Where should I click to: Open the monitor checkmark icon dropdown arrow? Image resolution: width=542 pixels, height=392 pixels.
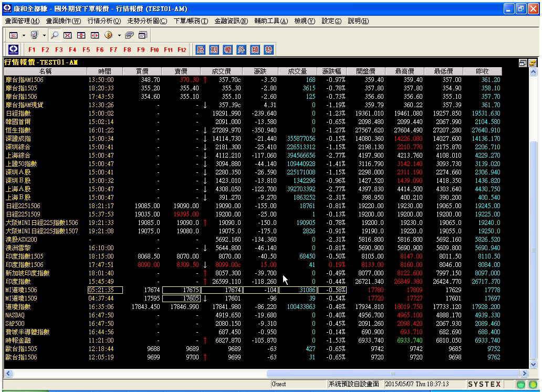tap(44, 35)
